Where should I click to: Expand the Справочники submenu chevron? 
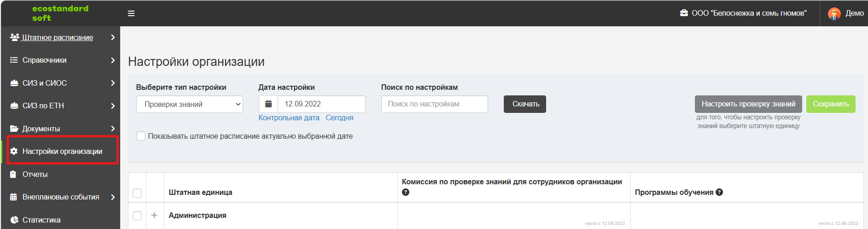[113, 60]
